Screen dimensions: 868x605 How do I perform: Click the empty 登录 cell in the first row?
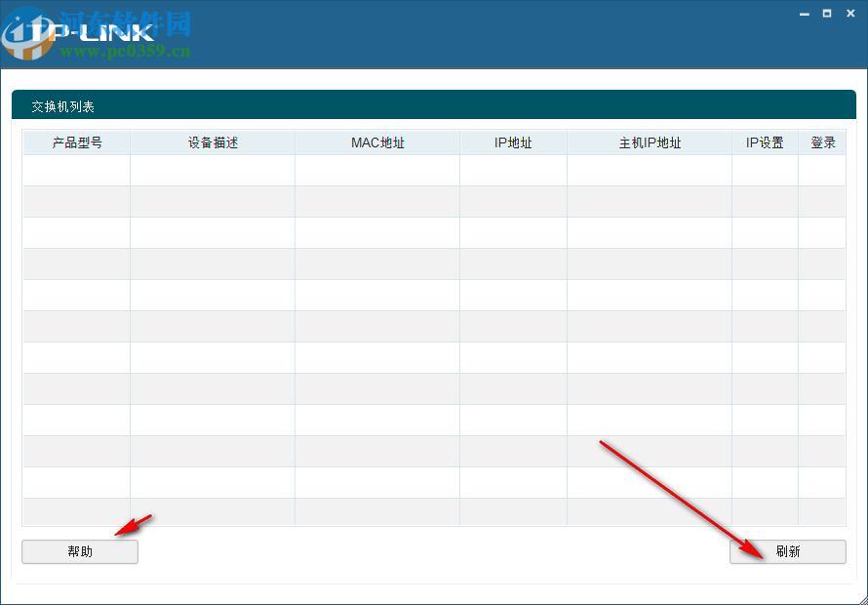tap(822, 170)
